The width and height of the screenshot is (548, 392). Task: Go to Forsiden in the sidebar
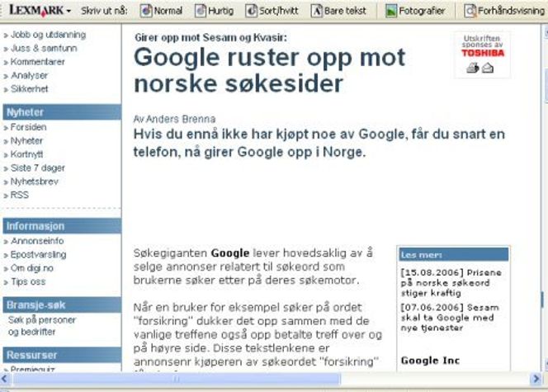point(28,127)
